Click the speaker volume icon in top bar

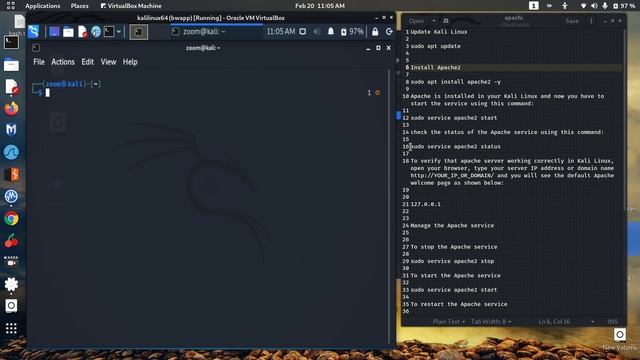pos(594,6)
